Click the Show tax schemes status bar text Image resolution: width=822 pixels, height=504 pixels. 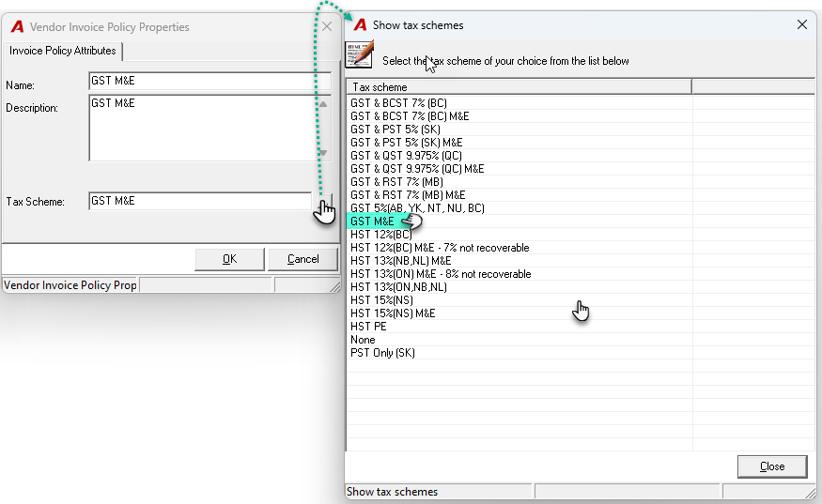(x=392, y=492)
